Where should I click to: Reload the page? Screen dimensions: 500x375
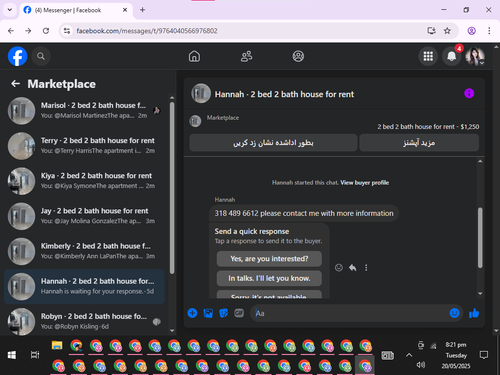[46, 31]
